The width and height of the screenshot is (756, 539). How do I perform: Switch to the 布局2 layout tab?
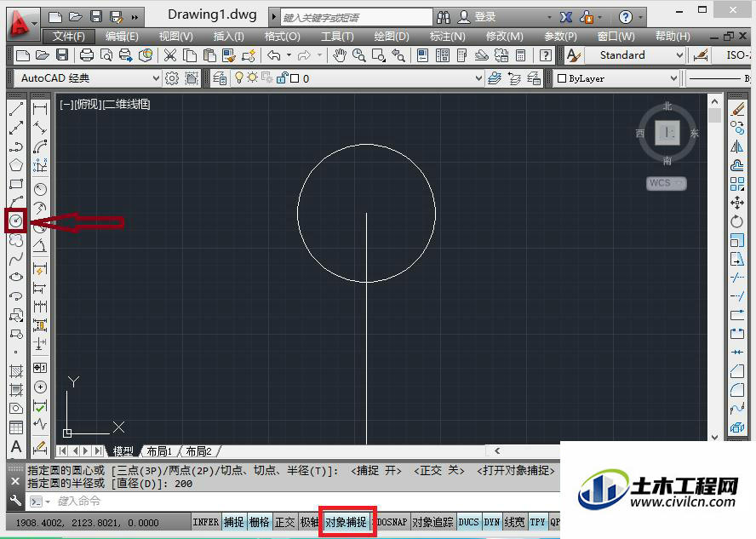pos(198,451)
